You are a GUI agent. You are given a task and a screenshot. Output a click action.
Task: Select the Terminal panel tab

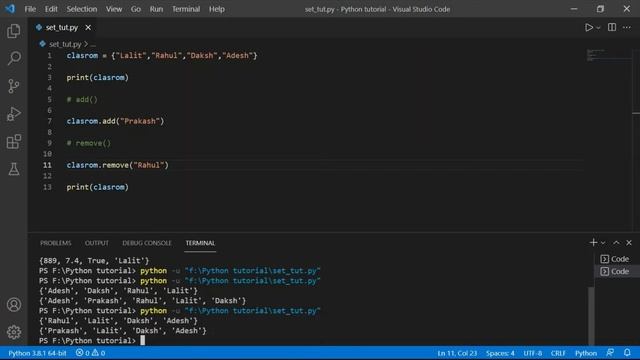pyautogui.click(x=200, y=243)
